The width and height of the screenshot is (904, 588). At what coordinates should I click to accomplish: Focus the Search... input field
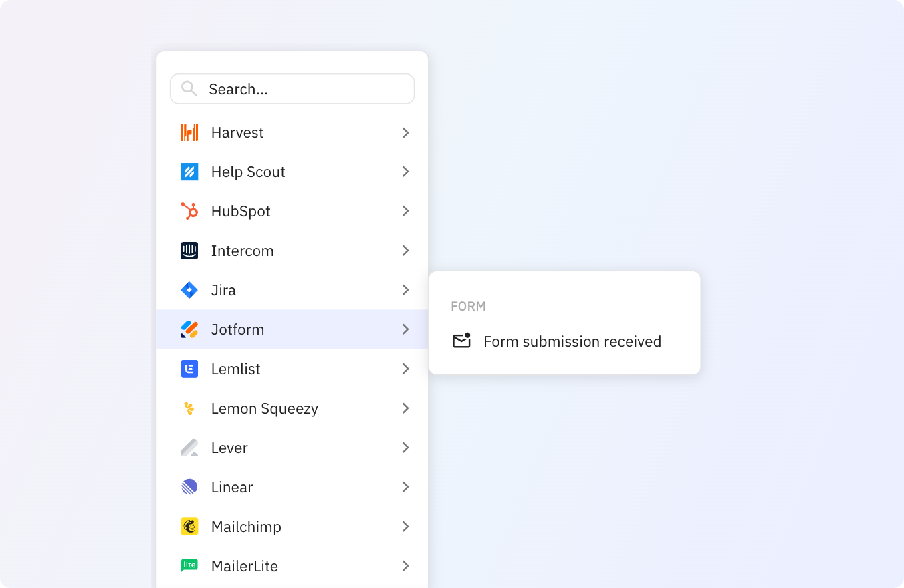click(292, 89)
